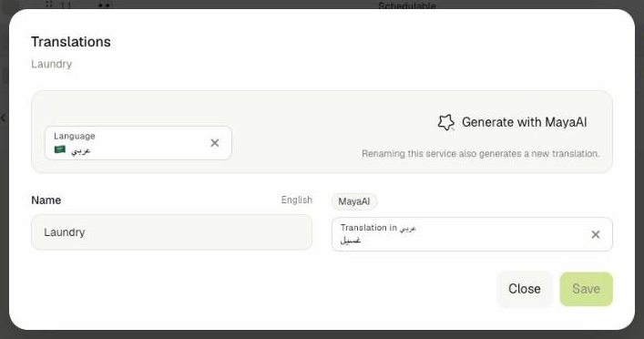
Task: Close the Translations dialog
Action: (525, 289)
